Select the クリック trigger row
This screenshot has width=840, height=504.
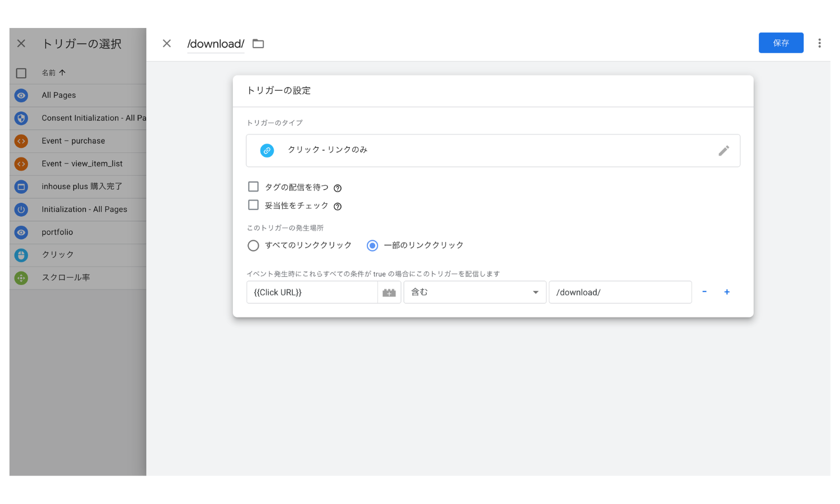point(78,255)
